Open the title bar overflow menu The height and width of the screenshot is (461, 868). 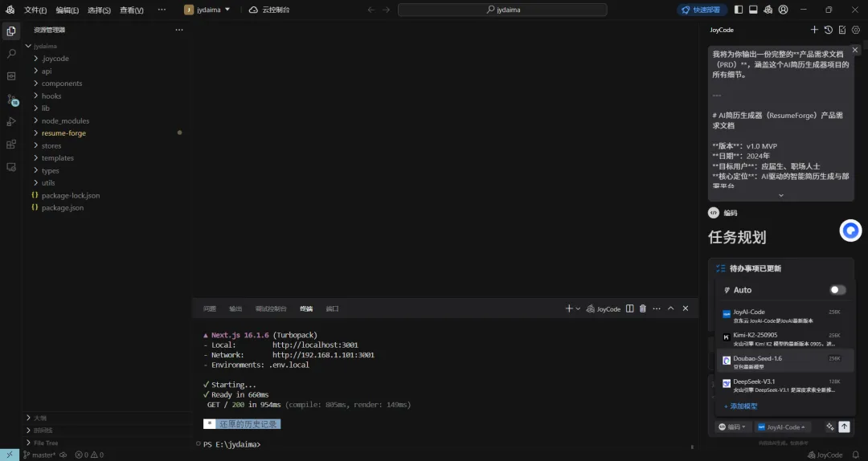162,10
